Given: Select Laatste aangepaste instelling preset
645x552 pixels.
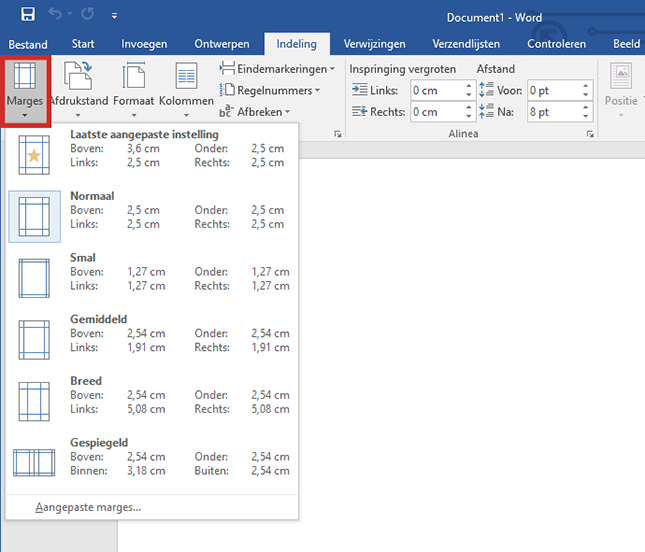Looking at the screenshot, I should (150, 149).
